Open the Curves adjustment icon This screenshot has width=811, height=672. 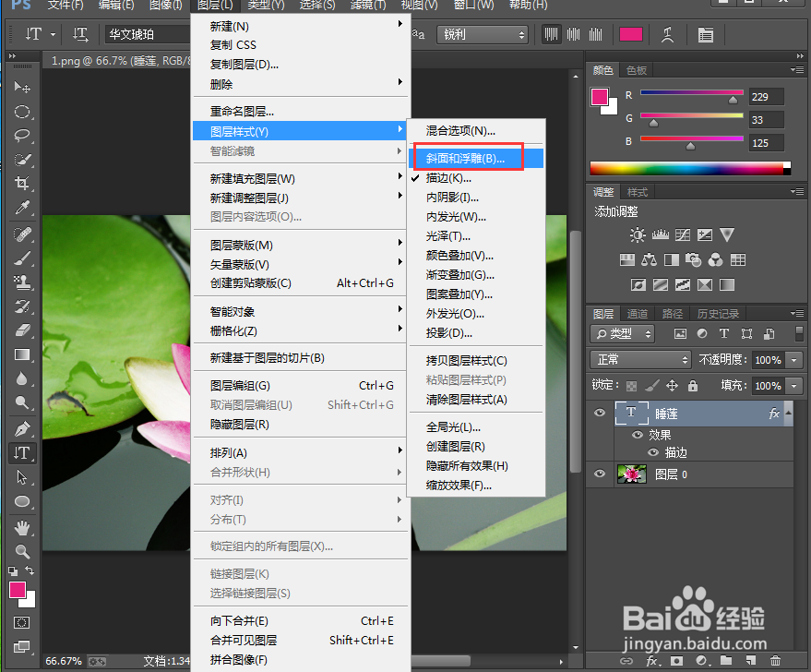click(684, 234)
